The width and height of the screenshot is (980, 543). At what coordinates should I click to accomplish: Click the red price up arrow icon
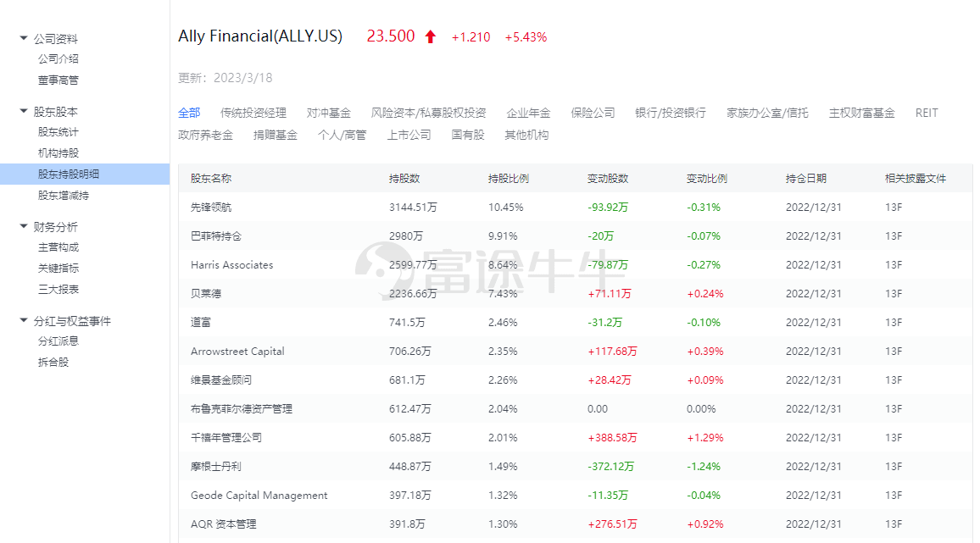coord(430,37)
